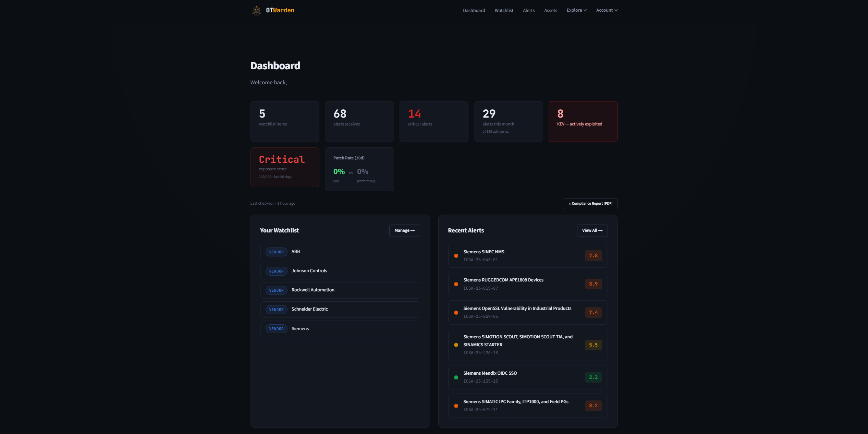Viewport: 868px width, 434px height.
Task: Click the OTWarden robot logo icon
Action: [x=256, y=11]
